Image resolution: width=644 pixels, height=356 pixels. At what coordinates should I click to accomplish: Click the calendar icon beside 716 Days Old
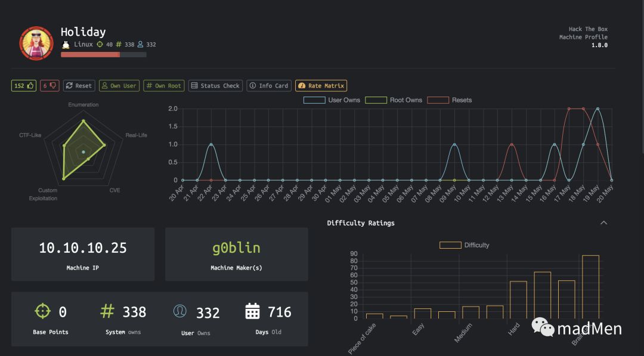click(252, 311)
